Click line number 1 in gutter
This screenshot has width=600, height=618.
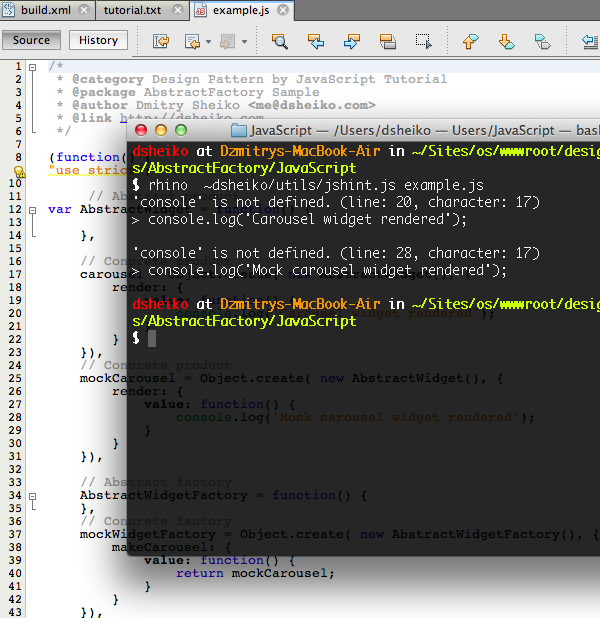[18, 66]
